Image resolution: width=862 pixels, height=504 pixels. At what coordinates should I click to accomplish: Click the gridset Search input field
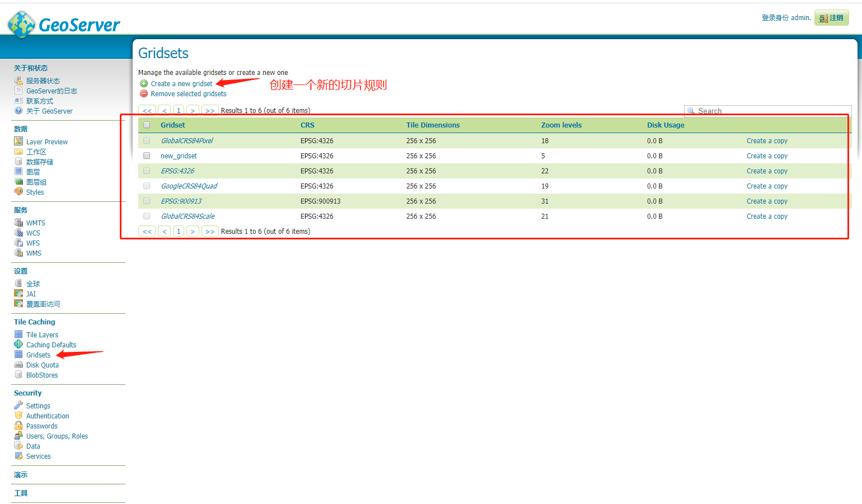(x=768, y=111)
